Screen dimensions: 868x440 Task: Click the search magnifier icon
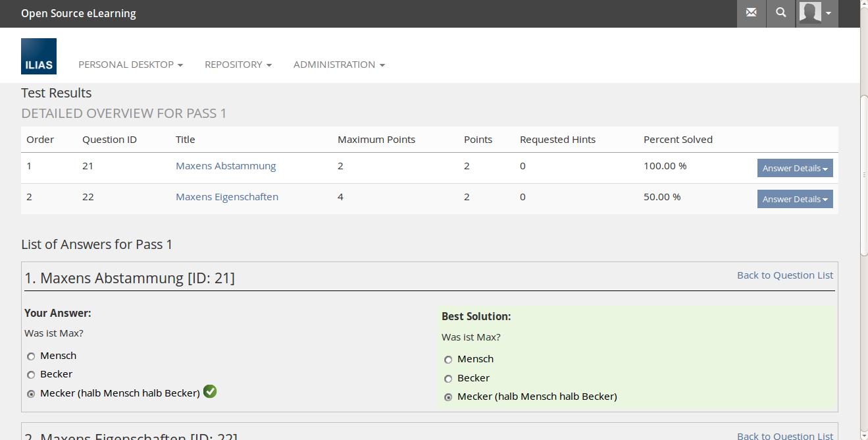tap(780, 13)
